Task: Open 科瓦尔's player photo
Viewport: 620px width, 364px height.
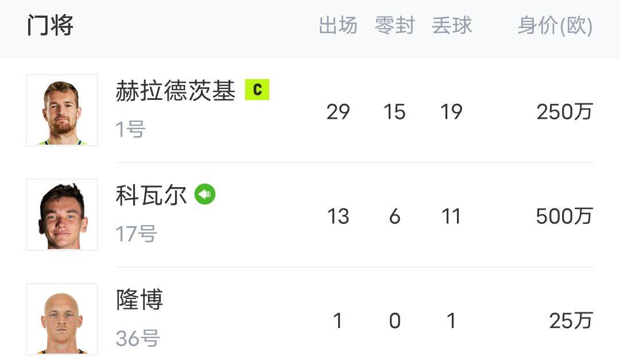Action: click(62, 215)
